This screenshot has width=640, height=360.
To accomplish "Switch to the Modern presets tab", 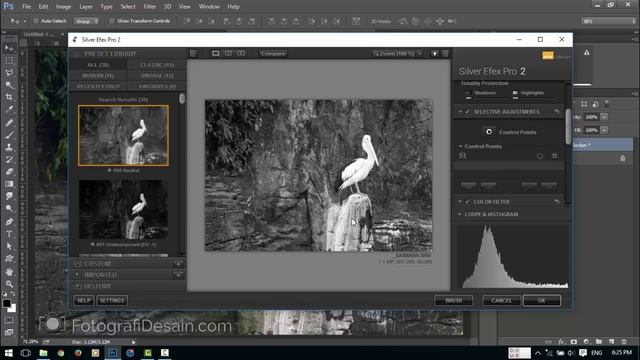I will [98, 76].
